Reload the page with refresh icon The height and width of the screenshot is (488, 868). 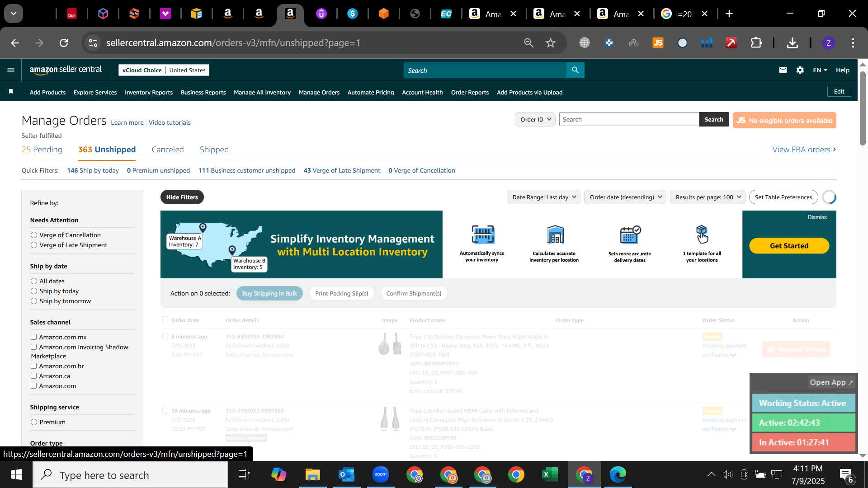(64, 43)
